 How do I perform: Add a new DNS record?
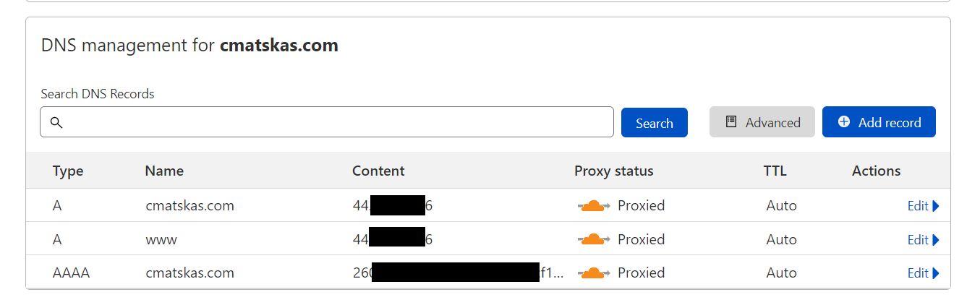point(879,122)
